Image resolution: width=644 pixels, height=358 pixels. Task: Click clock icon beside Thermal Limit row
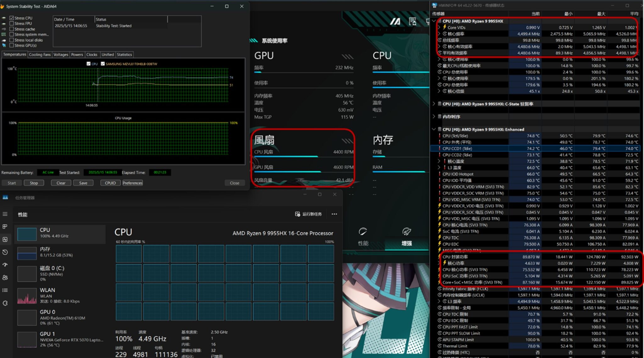coord(440,346)
